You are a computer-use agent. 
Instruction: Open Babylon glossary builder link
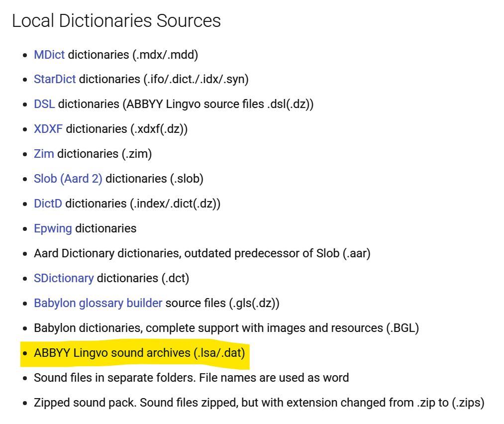click(98, 303)
